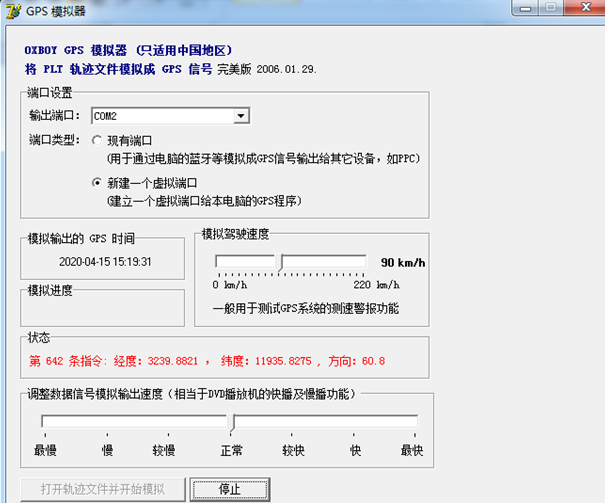Expand the 输出端口 dropdown arrow
The height and width of the screenshot is (503, 605).
tap(240, 116)
